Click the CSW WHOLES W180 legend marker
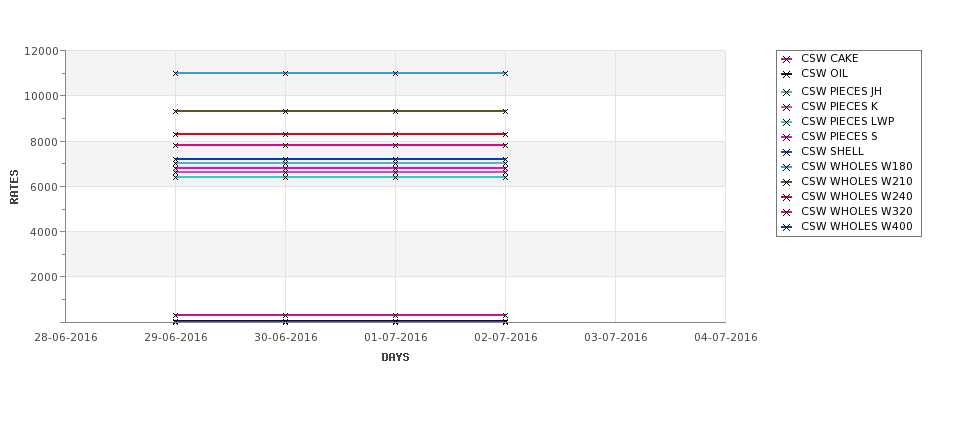The height and width of the screenshot is (429, 975). 787,167
